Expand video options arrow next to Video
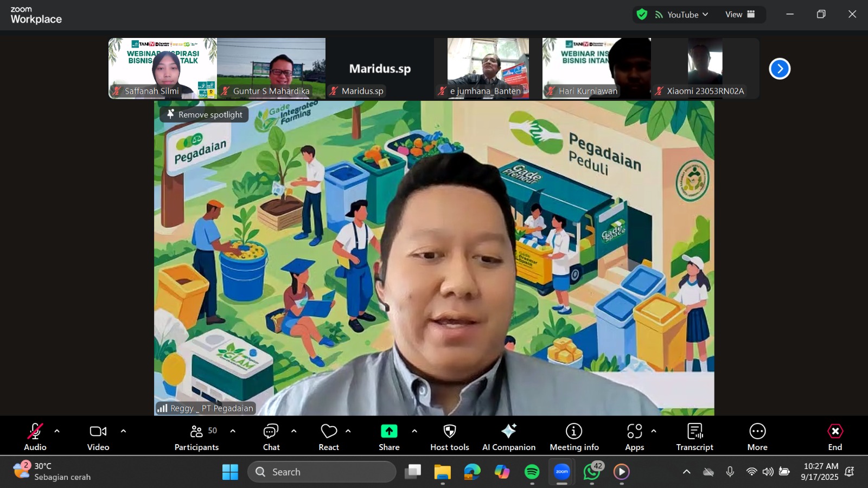 coord(123,432)
